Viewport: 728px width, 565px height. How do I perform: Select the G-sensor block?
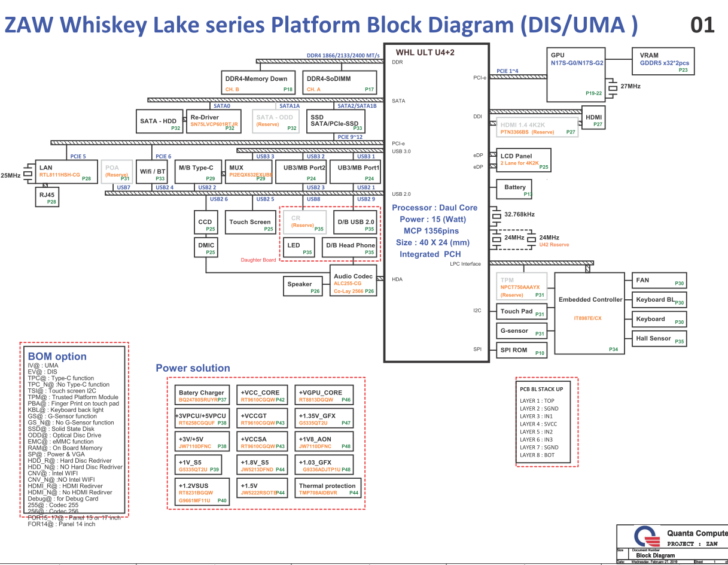[522, 331]
